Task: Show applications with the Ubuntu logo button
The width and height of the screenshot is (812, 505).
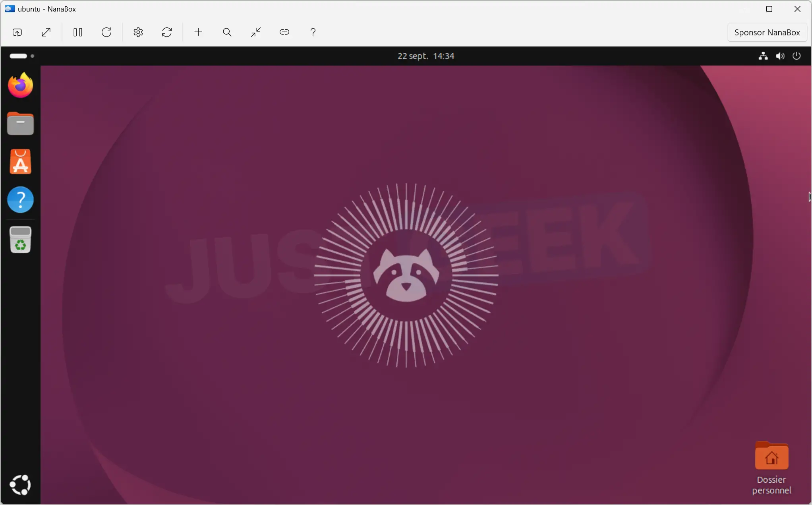Action: click(x=20, y=485)
